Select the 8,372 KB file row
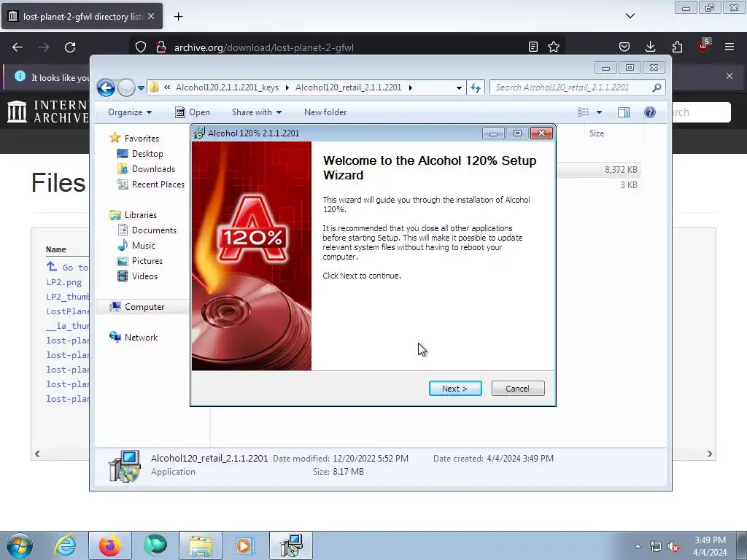This screenshot has height=560, width=747. click(597, 169)
